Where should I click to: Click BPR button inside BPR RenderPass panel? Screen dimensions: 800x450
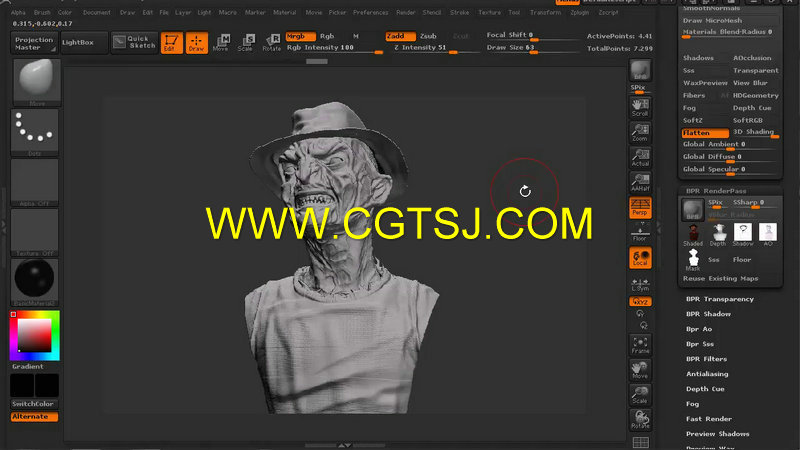(693, 209)
